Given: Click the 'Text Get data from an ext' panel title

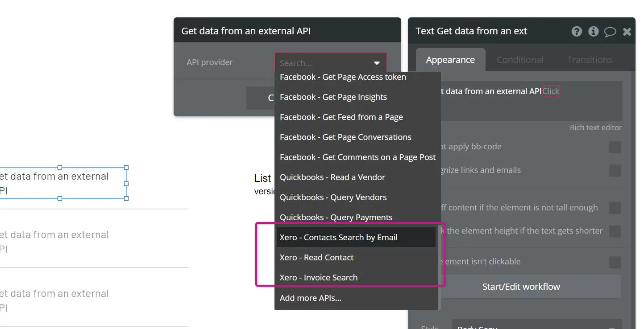Looking at the screenshot, I should pos(471,31).
